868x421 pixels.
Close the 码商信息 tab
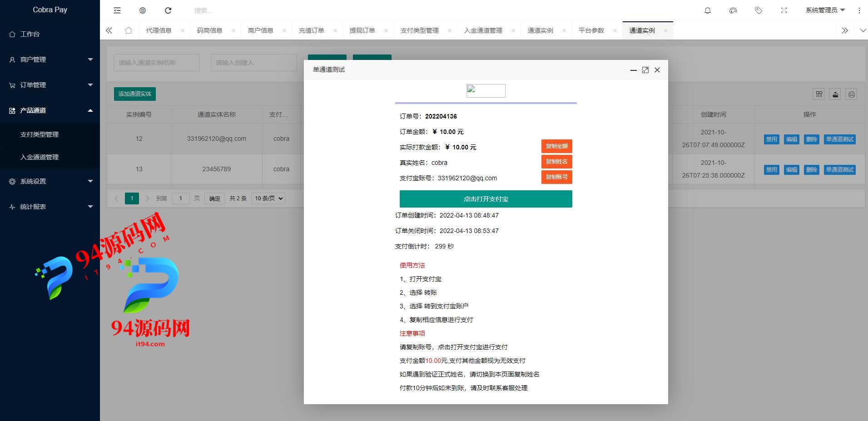tap(233, 30)
